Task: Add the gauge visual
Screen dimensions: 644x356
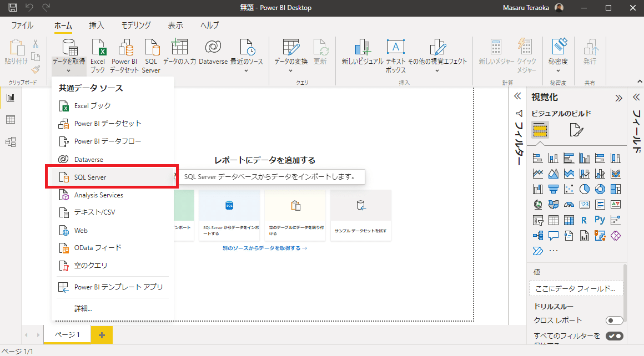Action: (569, 204)
